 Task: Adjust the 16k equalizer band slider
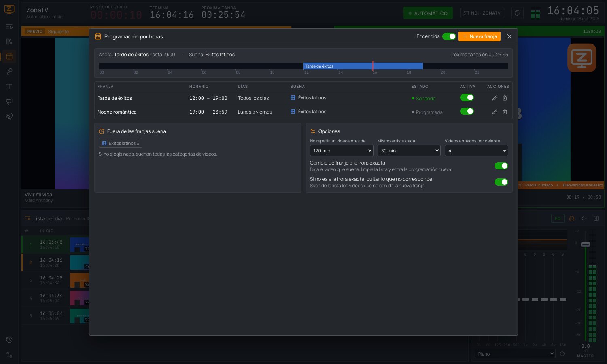coord(563,299)
